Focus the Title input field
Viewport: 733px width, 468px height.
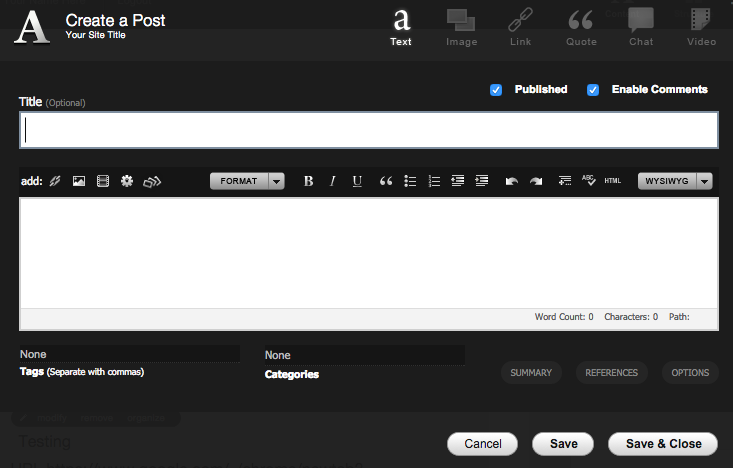pyautogui.click(x=368, y=130)
